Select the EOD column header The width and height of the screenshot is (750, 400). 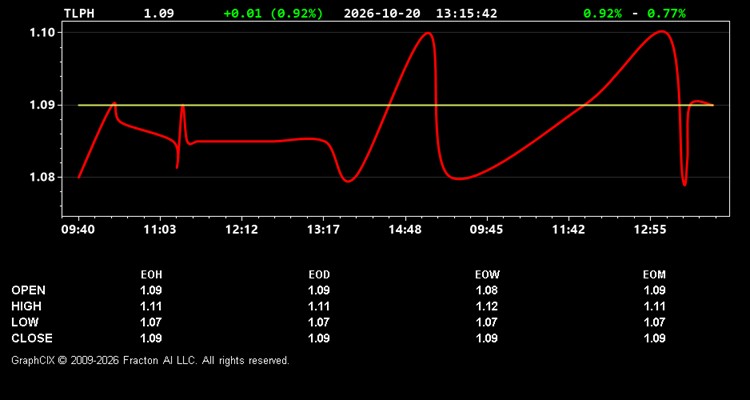pos(319,275)
